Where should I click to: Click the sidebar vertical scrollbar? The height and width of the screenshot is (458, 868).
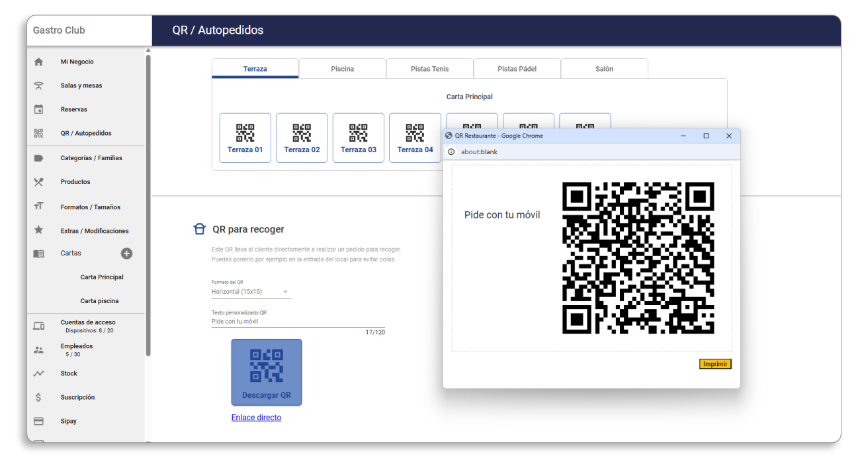[x=148, y=205]
